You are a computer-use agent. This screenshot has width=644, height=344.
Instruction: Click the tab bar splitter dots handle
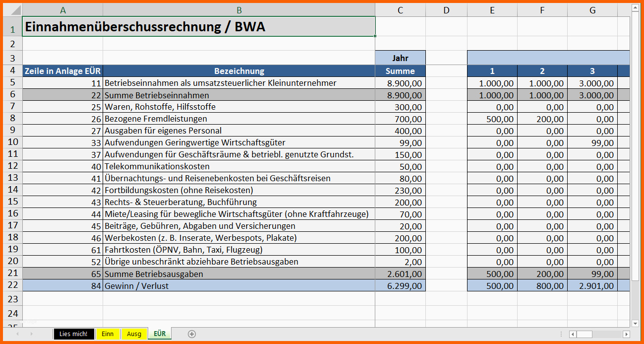(x=561, y=334)
